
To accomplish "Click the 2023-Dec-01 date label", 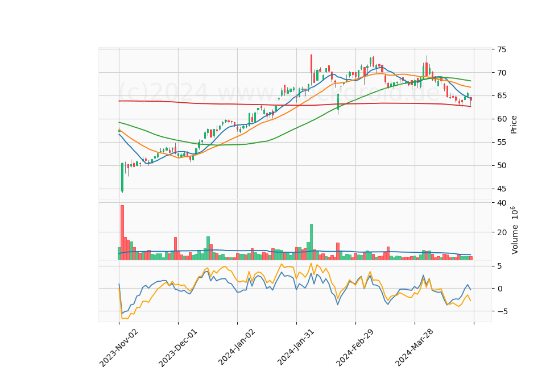I will coord(178,348).
